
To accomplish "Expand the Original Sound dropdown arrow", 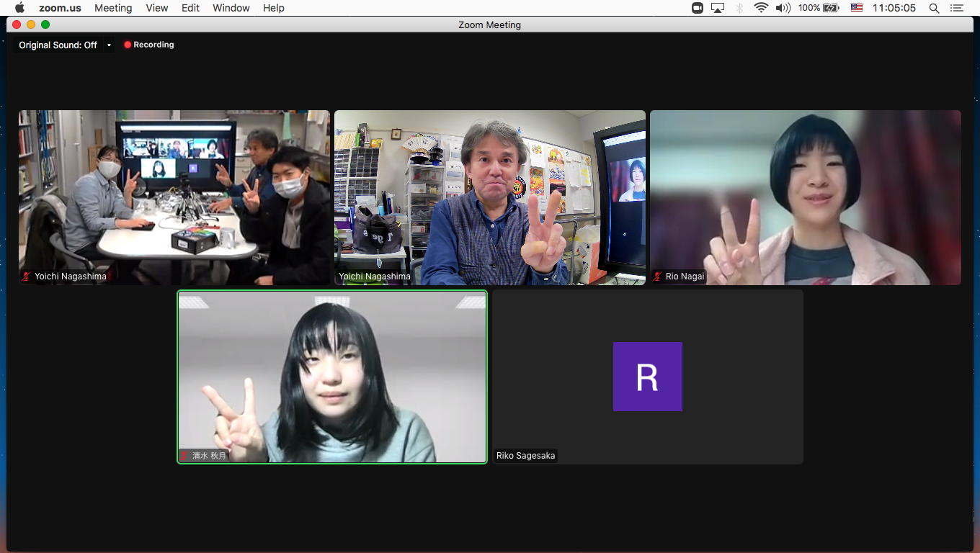I will [x=109, y=45].
